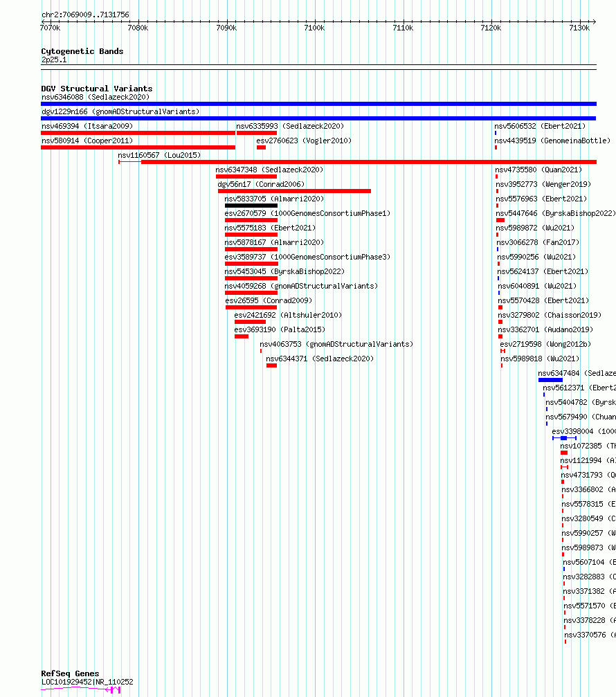Click the 7100k ruler position marker
Image resolution: width=616 pixels, height=697 pixels.
[x=314, y=28]
